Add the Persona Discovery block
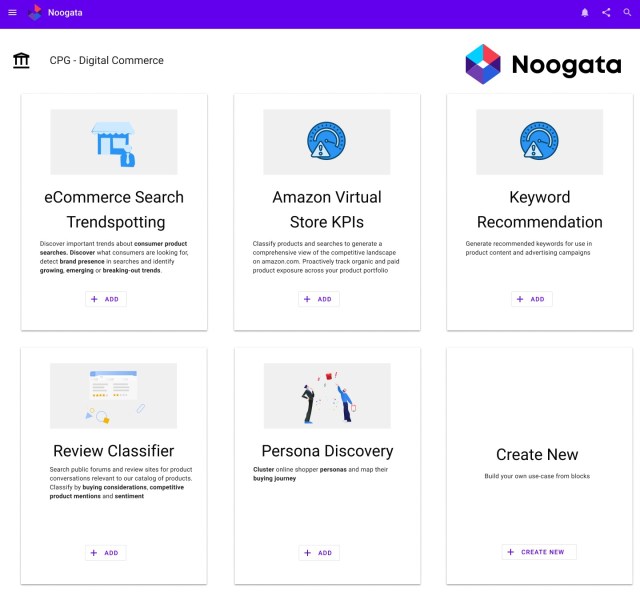Screen dimensions: 640x600 click(x=319, y=553)
